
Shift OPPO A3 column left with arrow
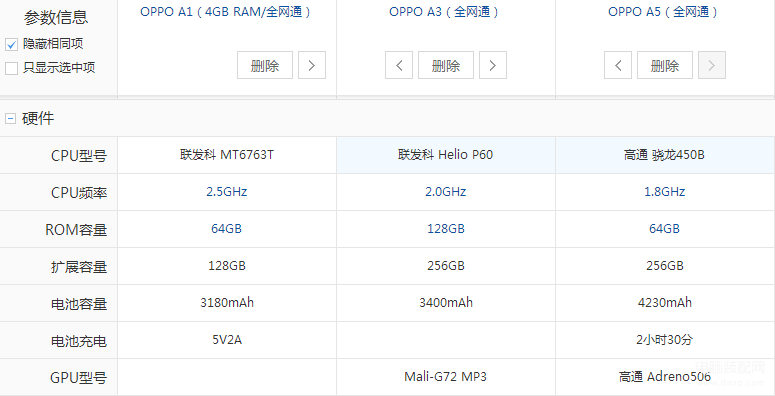(399, 65)
